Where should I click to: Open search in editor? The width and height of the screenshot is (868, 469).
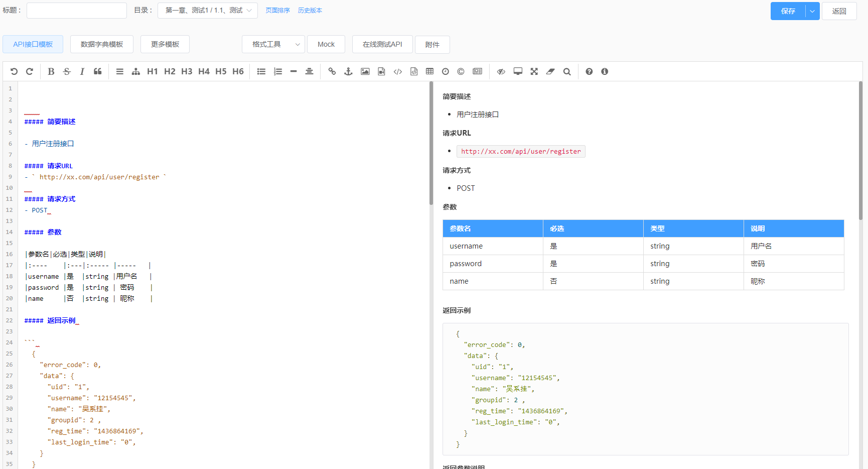567,71
